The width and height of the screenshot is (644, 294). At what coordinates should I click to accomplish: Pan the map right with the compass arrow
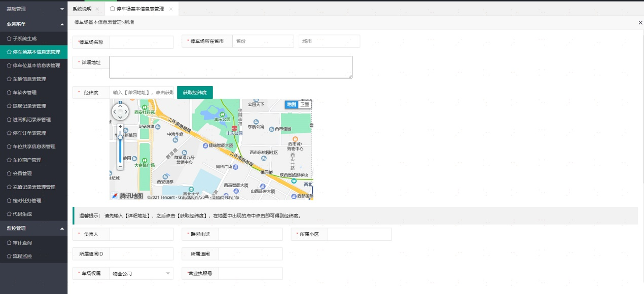(126, 112)
